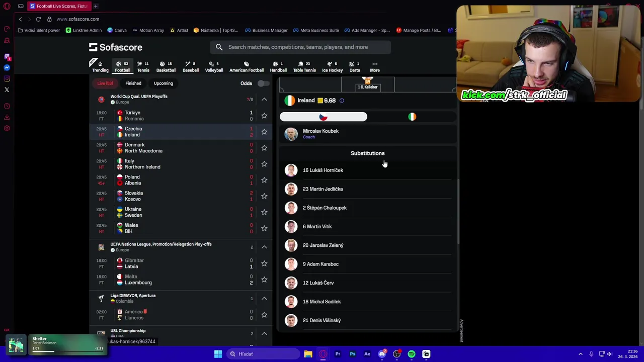Collapse Liga DIMAYOR Apertura group

(264, 298)
